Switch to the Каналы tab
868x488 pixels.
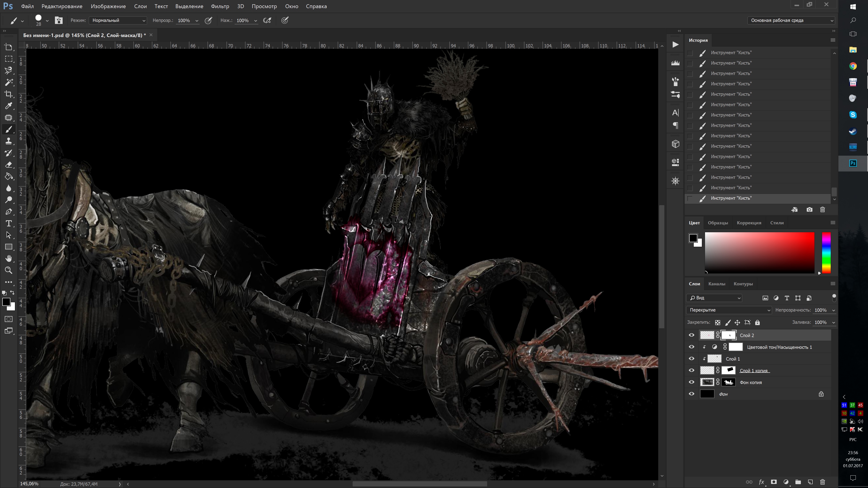717,284
